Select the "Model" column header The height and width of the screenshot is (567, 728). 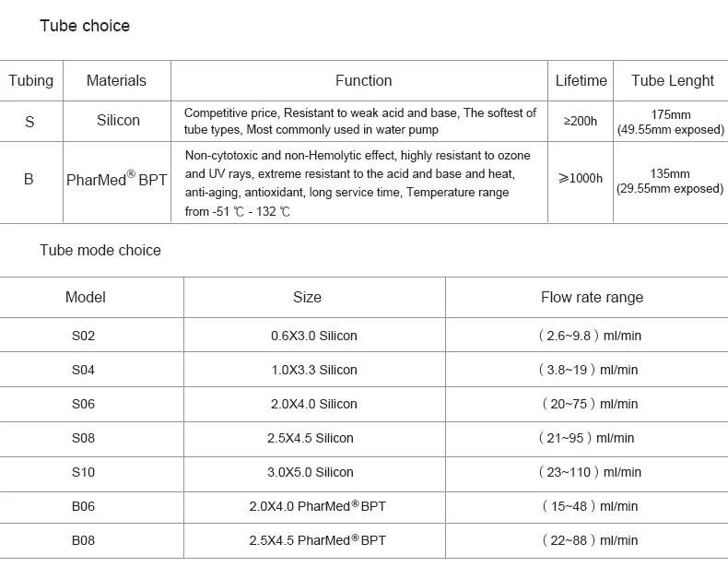click(86, 297)
